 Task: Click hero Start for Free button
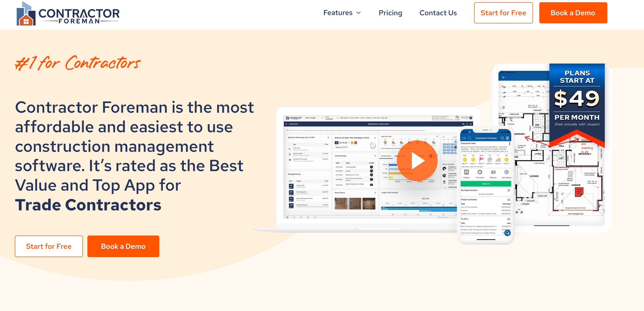tap(49, 246)
